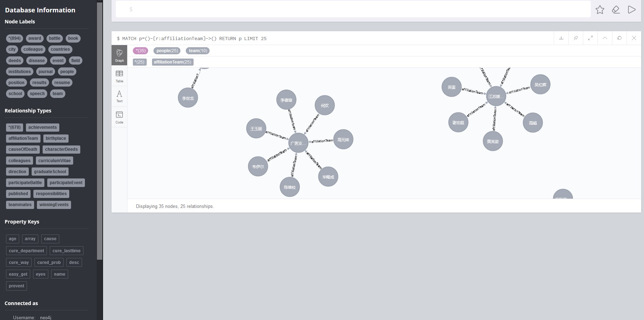Expand the result frame to fullscreen
The image size is (644, 320).
point(590,38)
